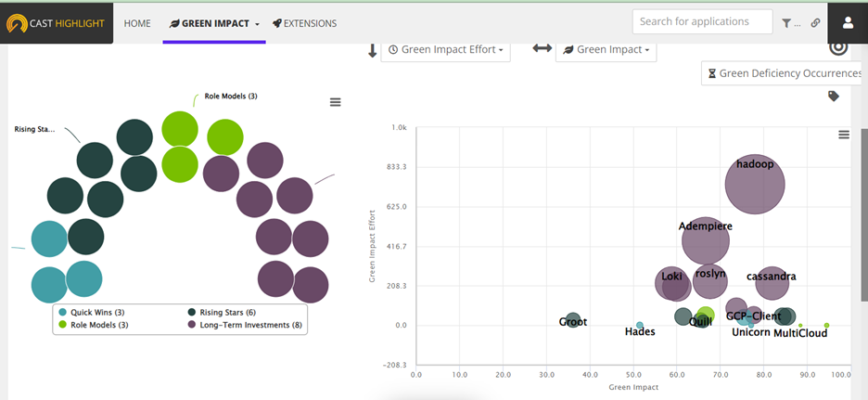Select the cassandra bubble in the chart
The height and width of the screenshot is (400, 868).
tap(771, 281)
